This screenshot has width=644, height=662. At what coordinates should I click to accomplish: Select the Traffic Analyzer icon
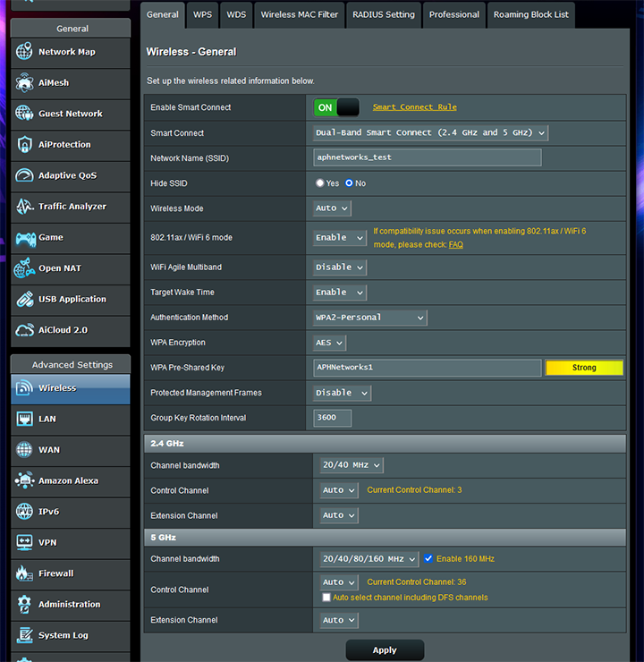tap(24, 207)
